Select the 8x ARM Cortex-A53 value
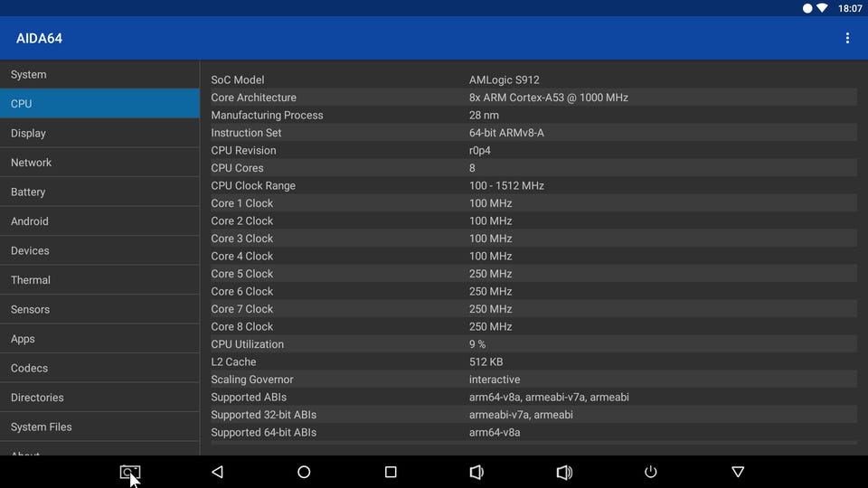The height and width of the screenshot is (488, 868). pos(548,98)
